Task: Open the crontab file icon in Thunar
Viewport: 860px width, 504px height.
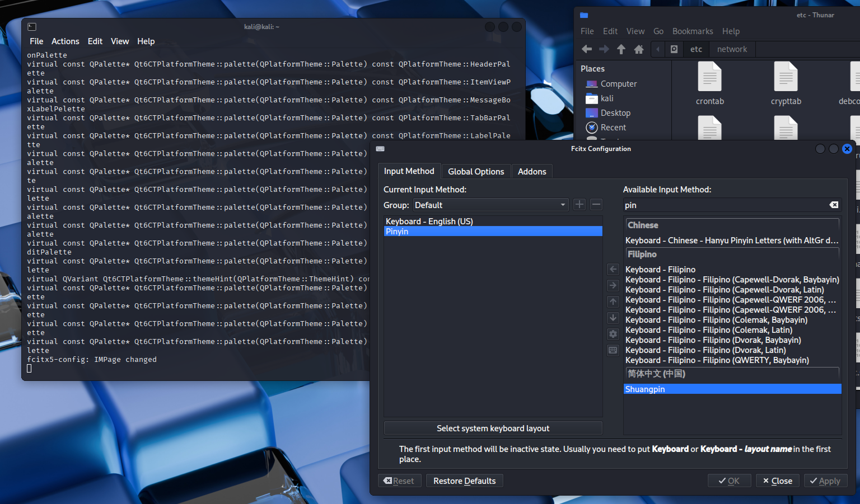Action: [x=710, y=77]
